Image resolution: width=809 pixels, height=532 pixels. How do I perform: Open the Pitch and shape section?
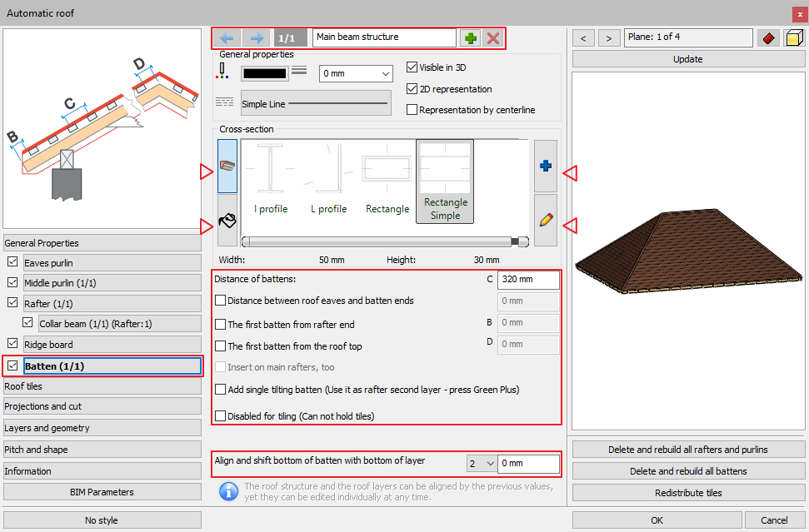tap(102, 450)
